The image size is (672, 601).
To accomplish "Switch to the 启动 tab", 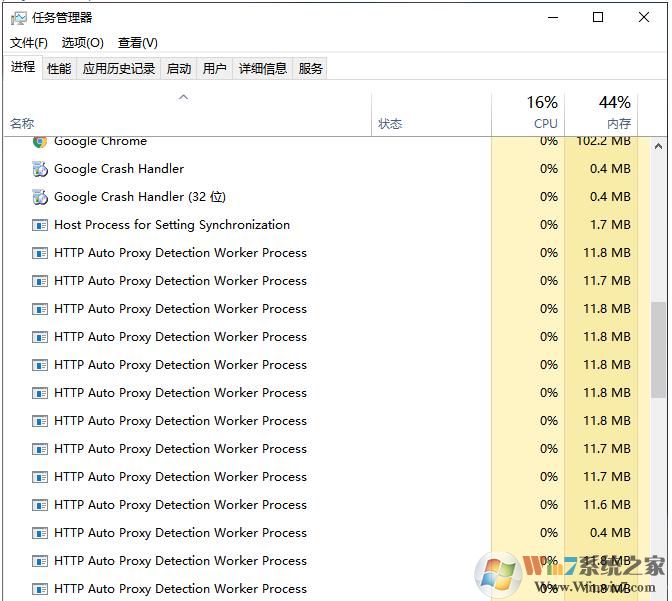I will click(x=179, y=68).
